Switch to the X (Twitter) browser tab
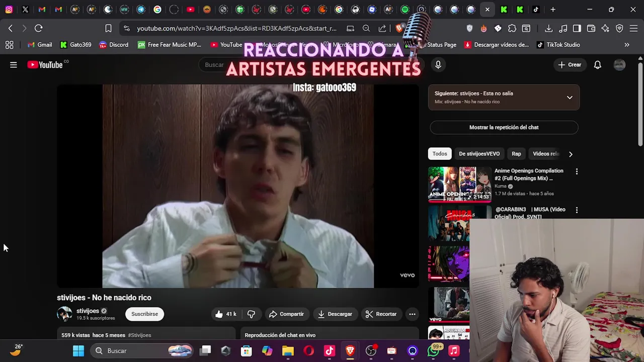This screenshot has height=362, width=644. [25, 9]
